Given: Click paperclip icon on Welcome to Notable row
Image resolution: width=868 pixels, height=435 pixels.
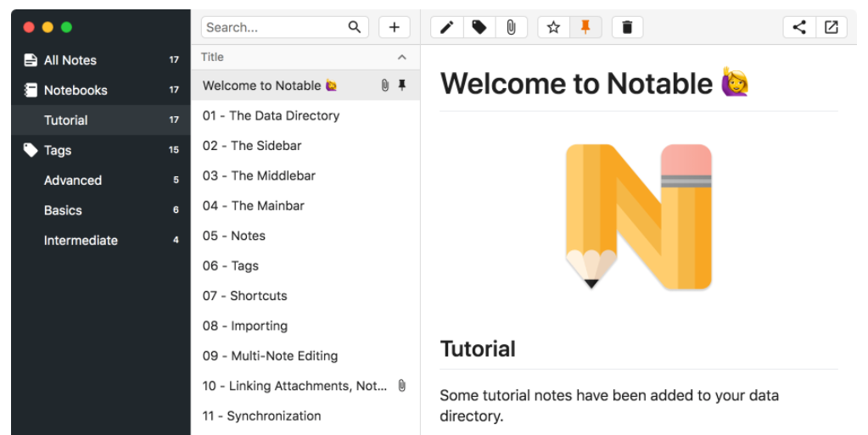Looking at the screenshot, I should tap(384, 86).
